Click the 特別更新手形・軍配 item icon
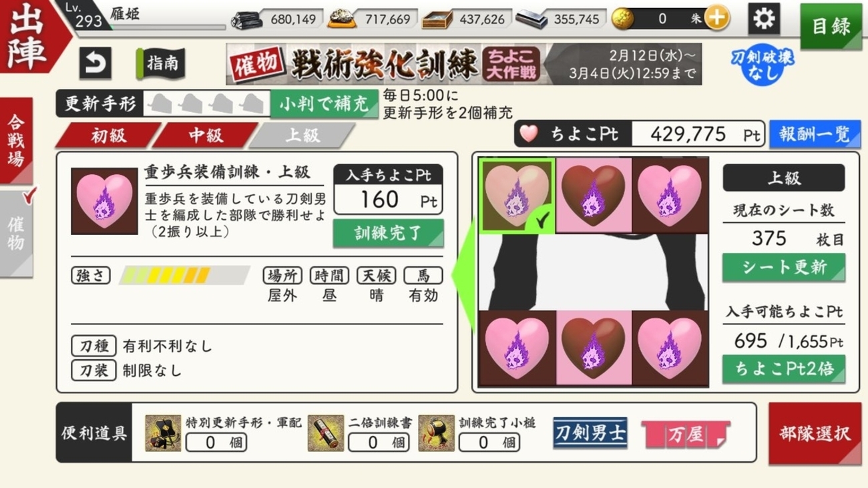 click(x=163, y=433)
